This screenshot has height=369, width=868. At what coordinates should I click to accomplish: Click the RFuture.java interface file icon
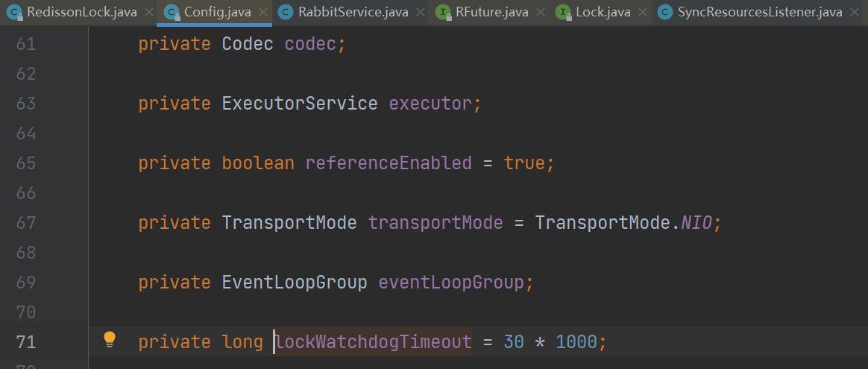[x=443, y=12]
